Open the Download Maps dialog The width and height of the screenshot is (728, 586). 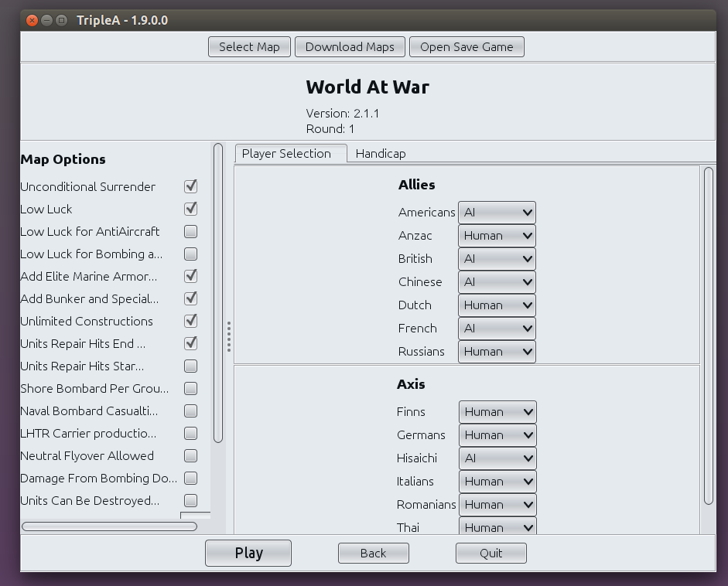(x=350, y=47)
